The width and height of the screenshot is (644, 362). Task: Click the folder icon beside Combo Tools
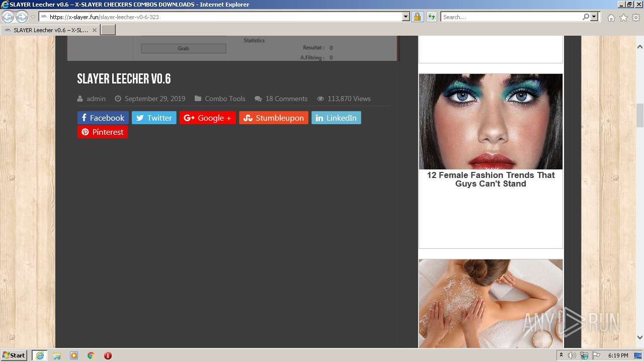(198, 99)
